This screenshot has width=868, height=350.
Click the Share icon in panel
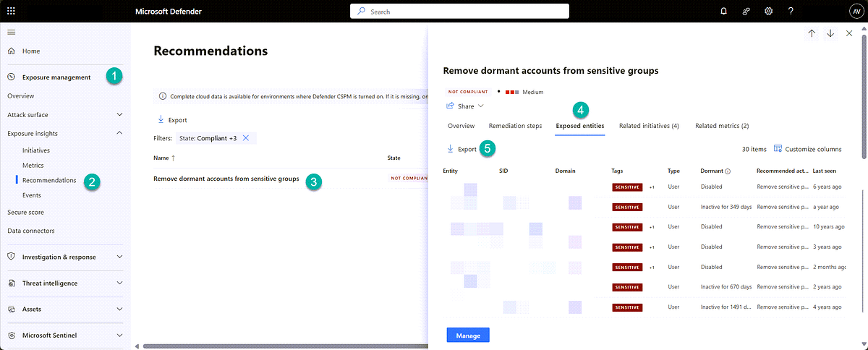pyautogui.click(x=451, y=106)
